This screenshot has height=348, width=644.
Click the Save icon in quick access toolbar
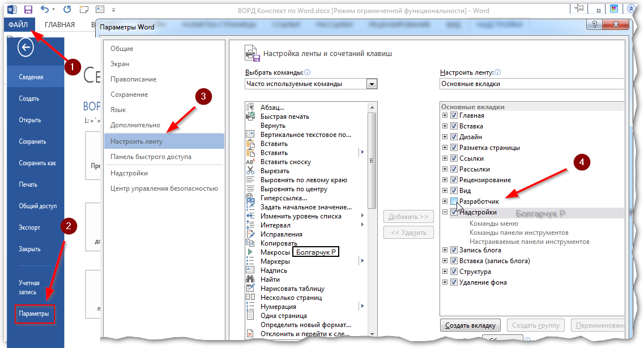click(28, 10)
